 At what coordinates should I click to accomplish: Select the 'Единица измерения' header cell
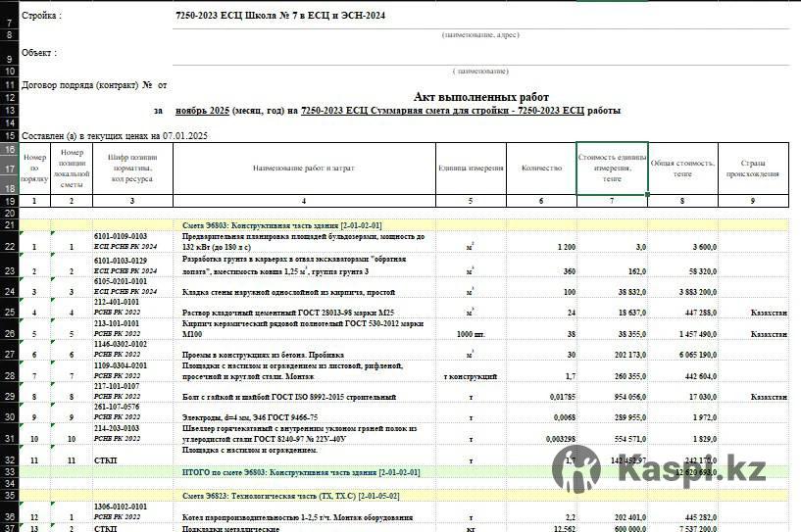pyautogui.click(x=471, y=168)
